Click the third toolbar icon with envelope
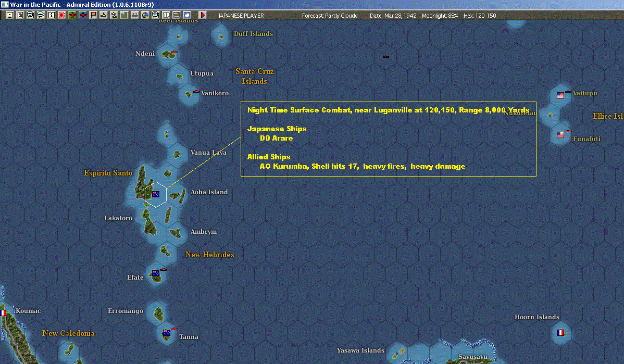The height and width of the screenshot is (364, 624). pyautogui.click(x=31, y=15)
